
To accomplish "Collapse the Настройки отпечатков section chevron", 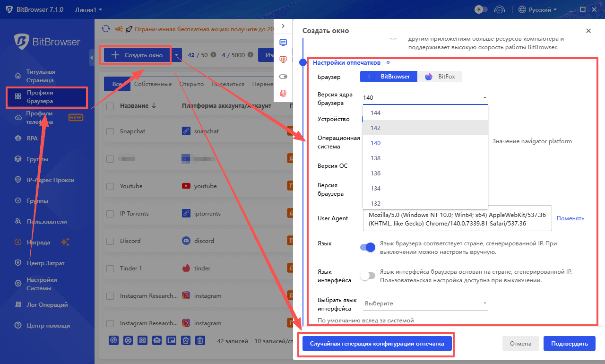I will (x=388, y=62).
